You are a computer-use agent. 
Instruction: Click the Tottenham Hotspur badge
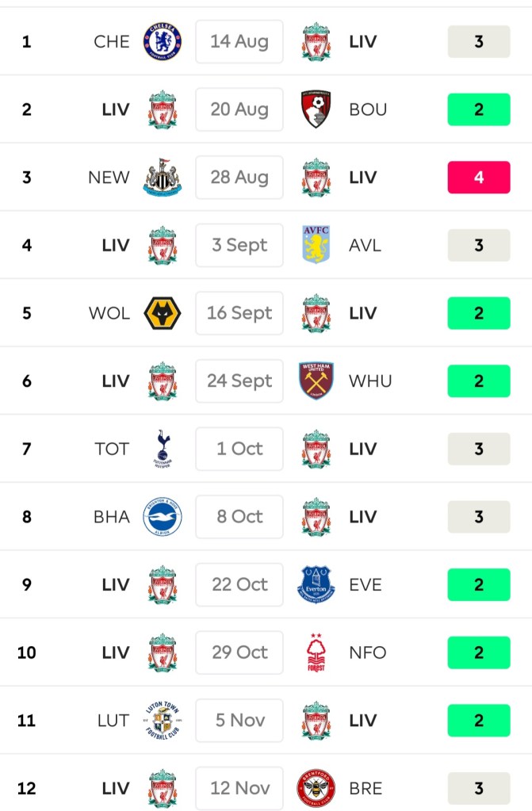coord(162,449)
